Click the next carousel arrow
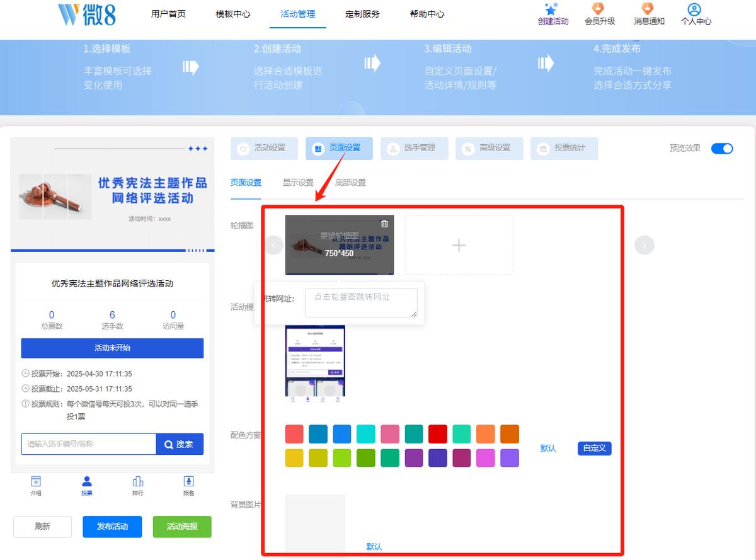The height and width of the screenshot is (560, 756). (644, 245)
